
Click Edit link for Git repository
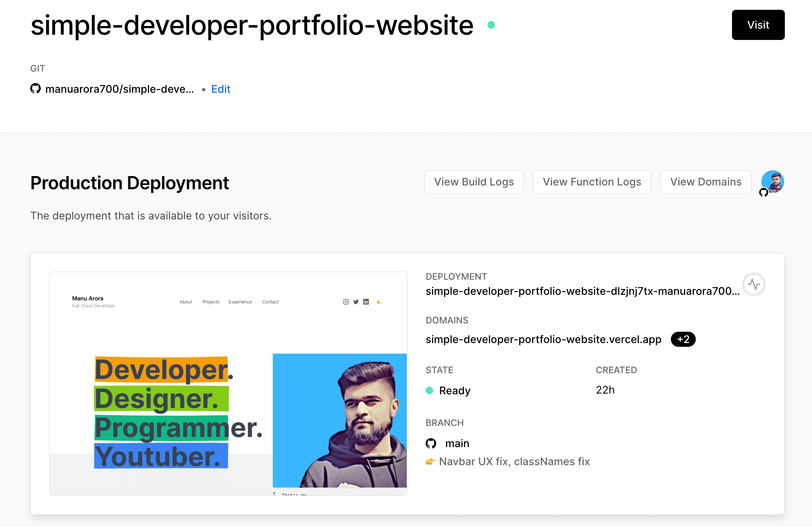(x=221, y=89)
